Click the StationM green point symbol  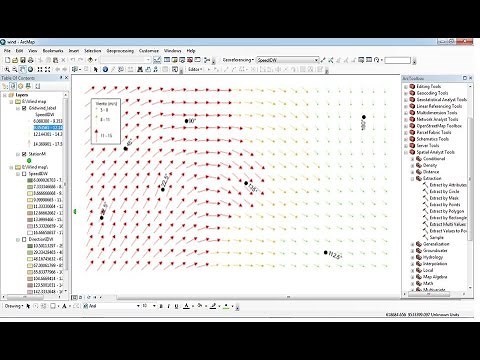point(29,161)
